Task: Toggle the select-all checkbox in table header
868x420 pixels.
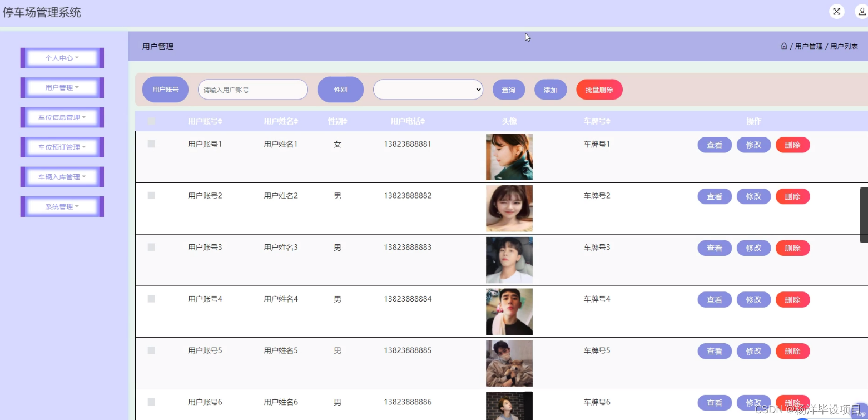Action: 151,121
